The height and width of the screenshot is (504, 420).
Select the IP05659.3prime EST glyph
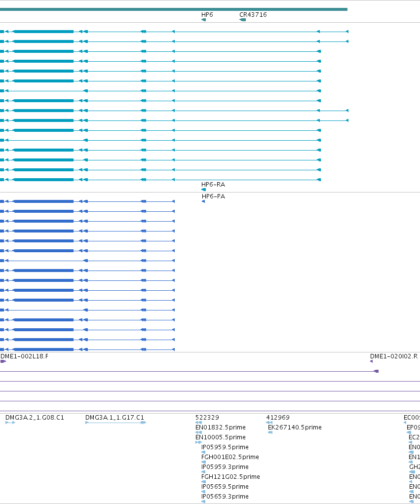click(x=203, y=502)
